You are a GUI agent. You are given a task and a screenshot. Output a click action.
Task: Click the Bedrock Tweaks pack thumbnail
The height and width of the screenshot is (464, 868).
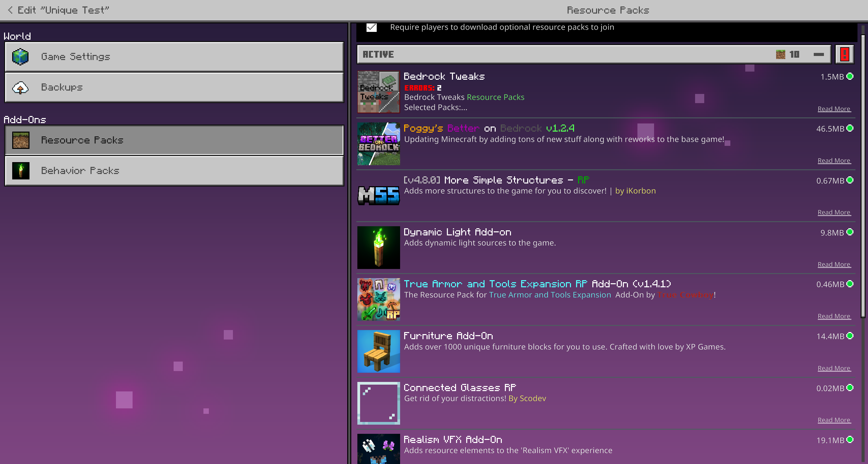(378, 92)
